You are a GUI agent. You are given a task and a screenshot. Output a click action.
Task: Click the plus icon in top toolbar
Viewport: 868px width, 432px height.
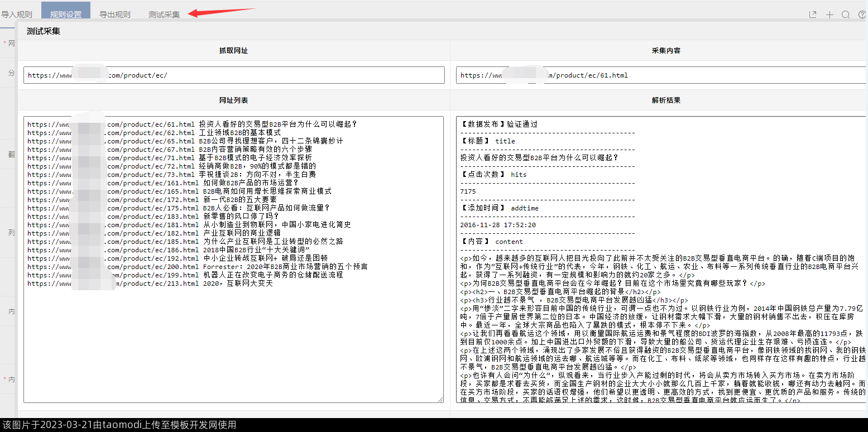click(829, 15)
